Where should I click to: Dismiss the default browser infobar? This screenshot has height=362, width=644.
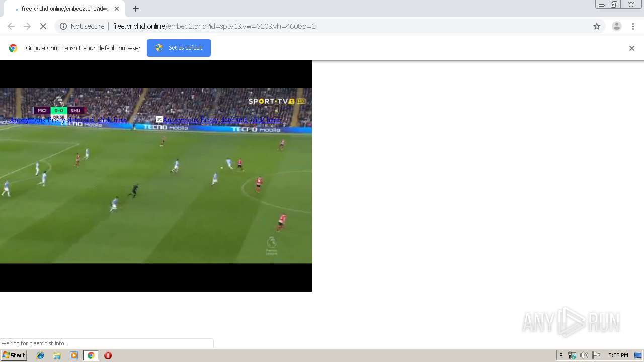coord(632,48)
